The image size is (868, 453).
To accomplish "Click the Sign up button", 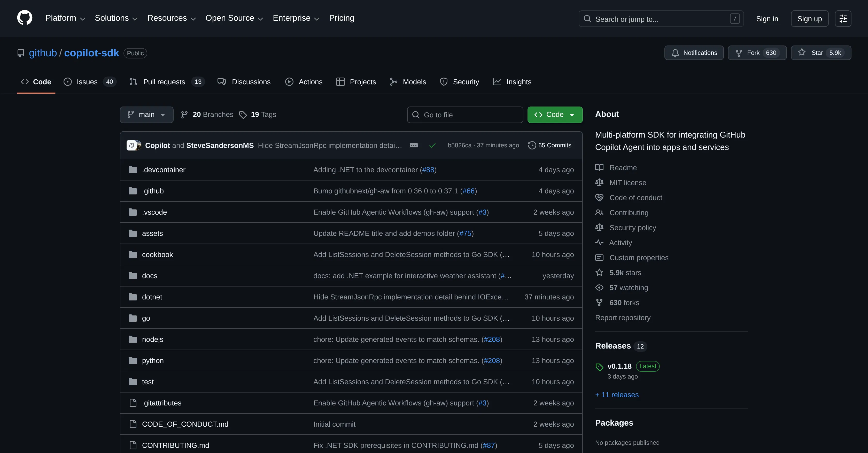I will pos(809,19).
